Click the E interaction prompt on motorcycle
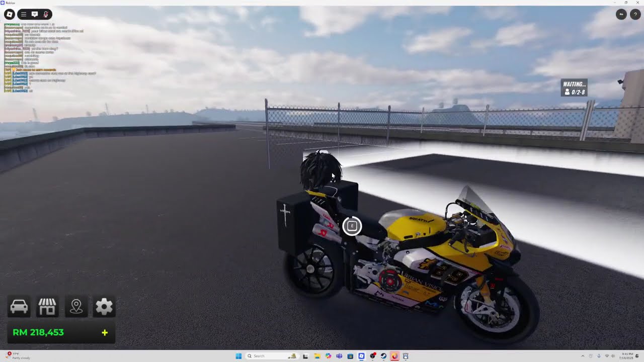Viewport: 644px width, 362px height. tap(352, 226)
